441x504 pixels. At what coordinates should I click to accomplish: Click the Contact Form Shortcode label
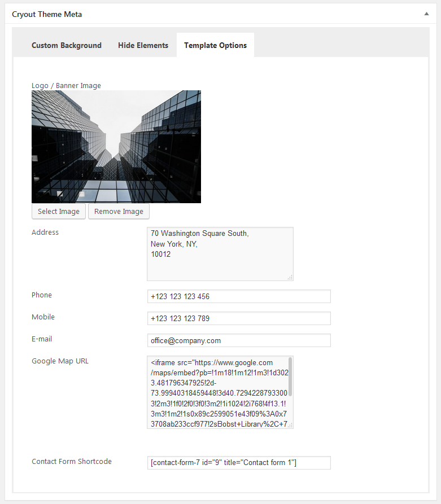pyautogui.click(x=72, y=461)
